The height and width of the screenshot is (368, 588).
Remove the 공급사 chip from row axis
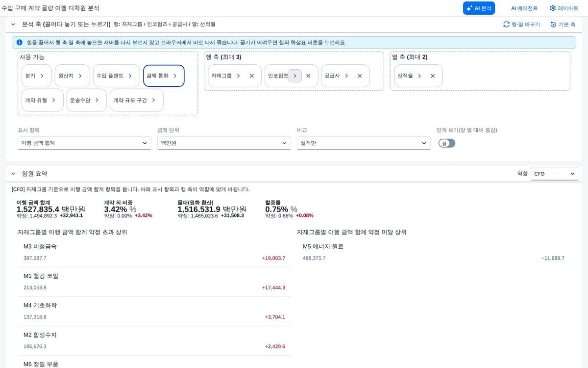point(360,76)
